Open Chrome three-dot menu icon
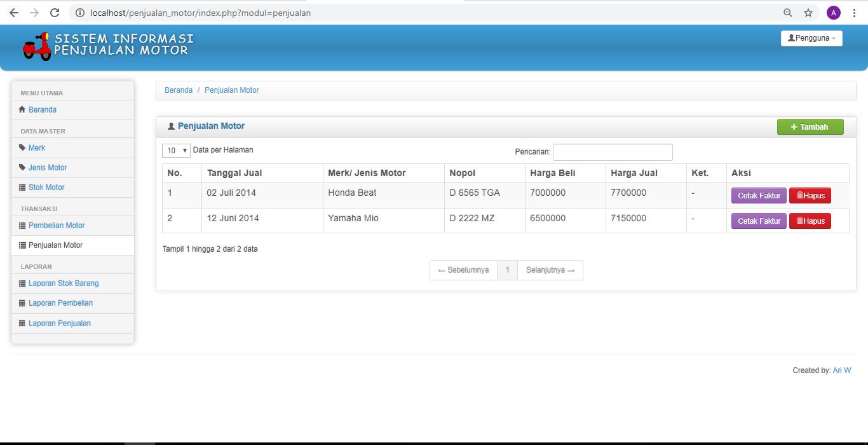The height and width of the screenshot is (445, 868). [x=854, y=13]
